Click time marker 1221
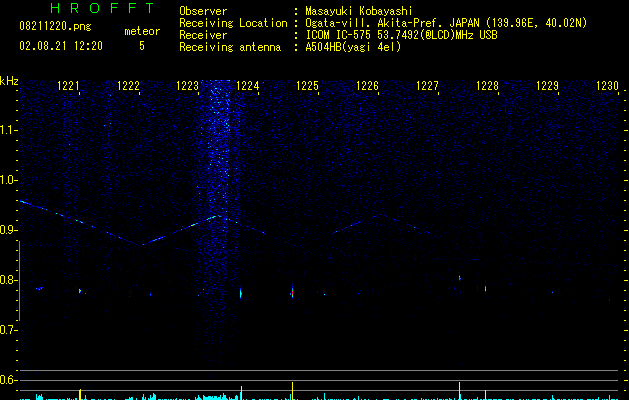The width and height of the screenshot is (629, 400). tap(68, 86)
